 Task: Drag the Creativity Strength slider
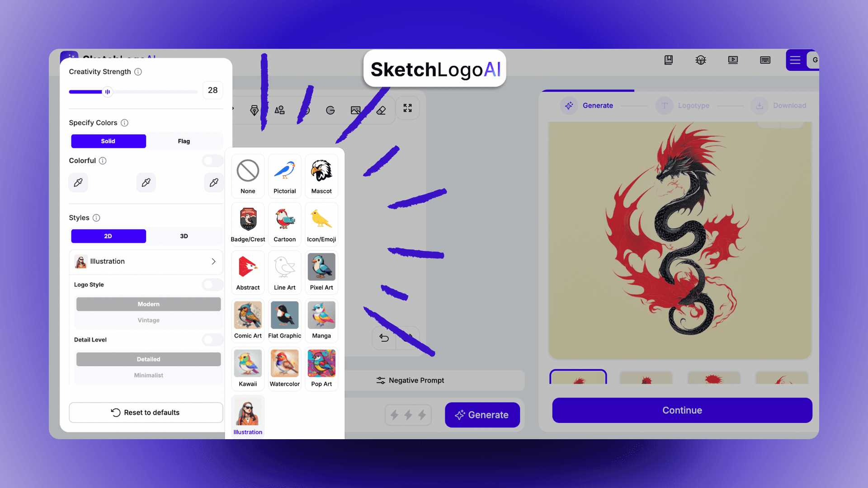tap(107, 91)
